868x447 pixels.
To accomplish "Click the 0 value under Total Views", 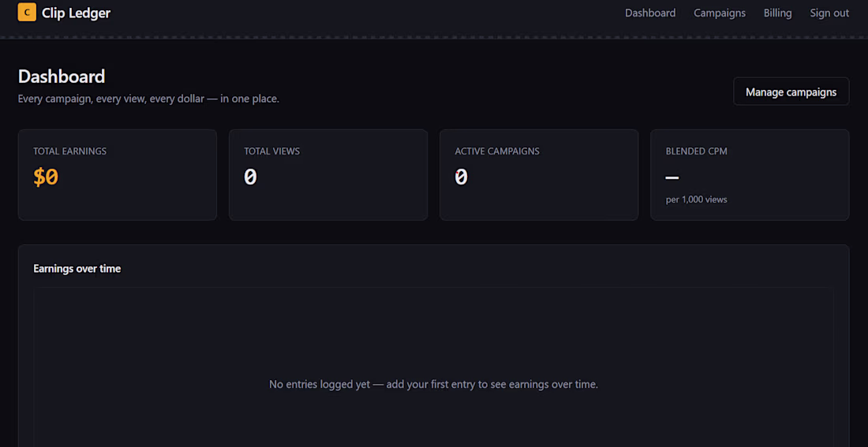I will point(251,177).
